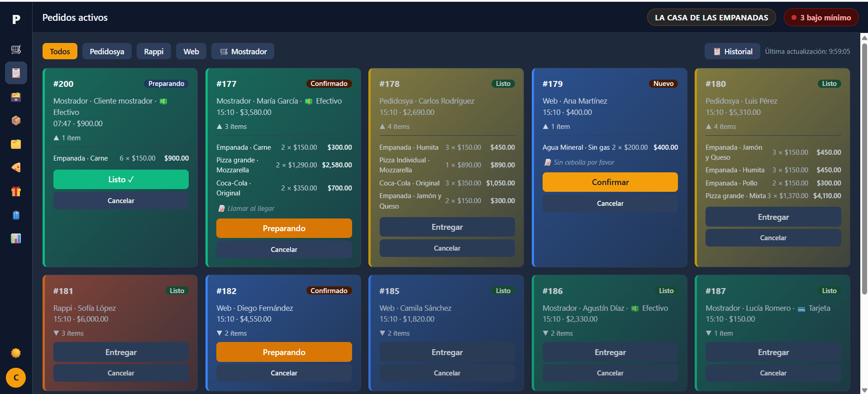Click the vertical scrollbar on the right
The width and height of the screenshot is (868, 394).
(x=864, y=167)
